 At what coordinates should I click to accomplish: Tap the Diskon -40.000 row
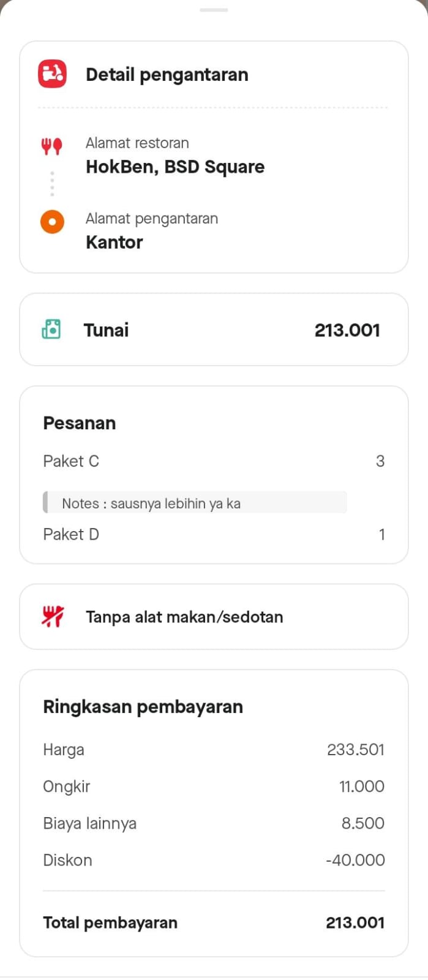(x=214, y=860)
